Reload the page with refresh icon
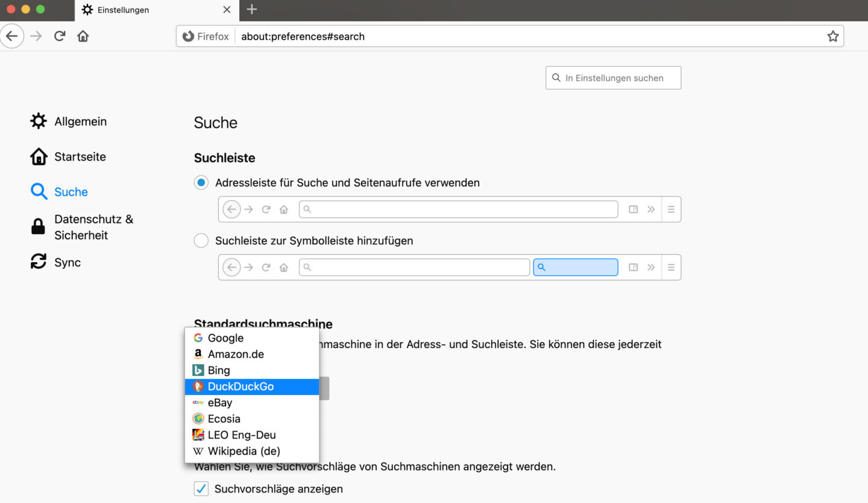 pyautogui.click(x=59, y=36)
